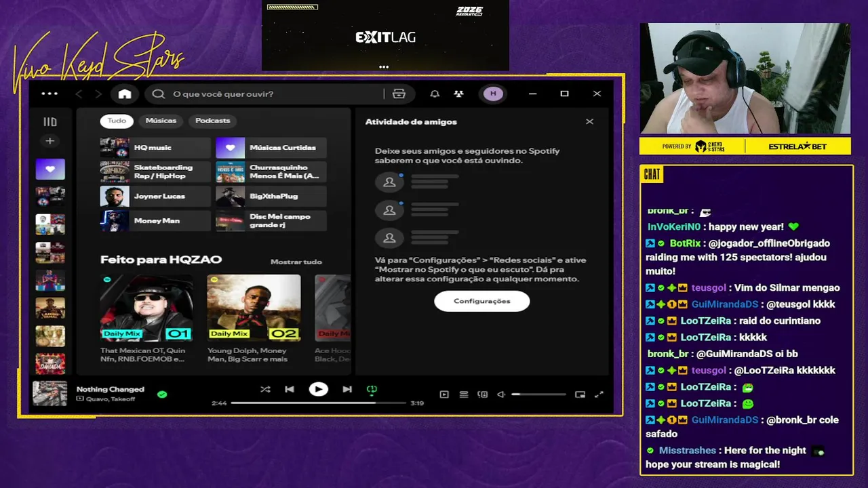Screen dimensions: 868x488
Task: Open Churrasquinho Menos É Mais shortcut
Action: 271,172
